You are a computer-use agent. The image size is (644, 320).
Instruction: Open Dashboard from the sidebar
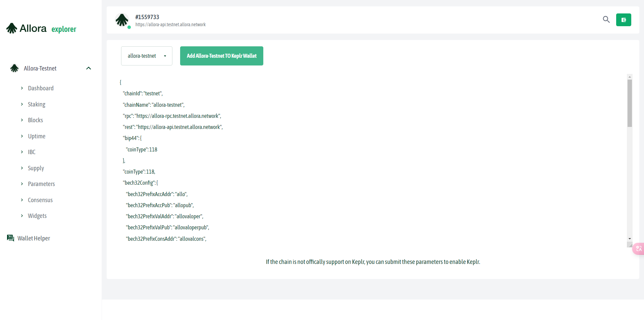[41, 88]
